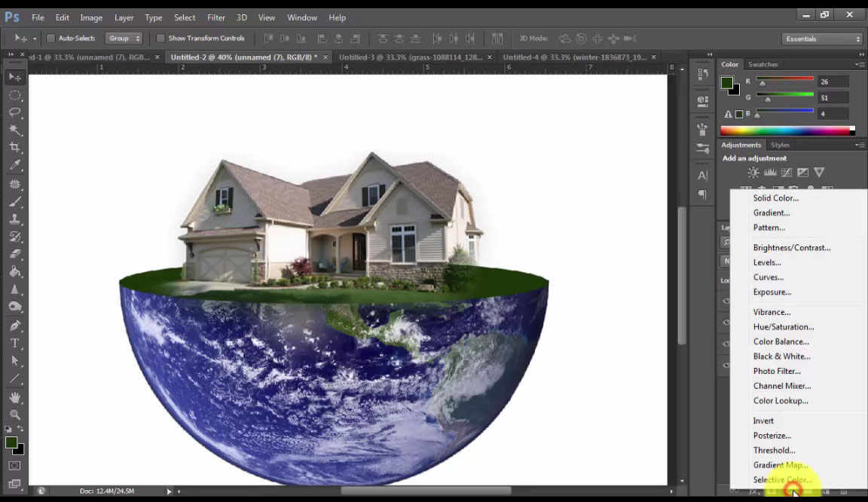The height and width of the screenshot is (502, 868).
Task: Switch to the Swatches tab
Action: coord(763,64)
